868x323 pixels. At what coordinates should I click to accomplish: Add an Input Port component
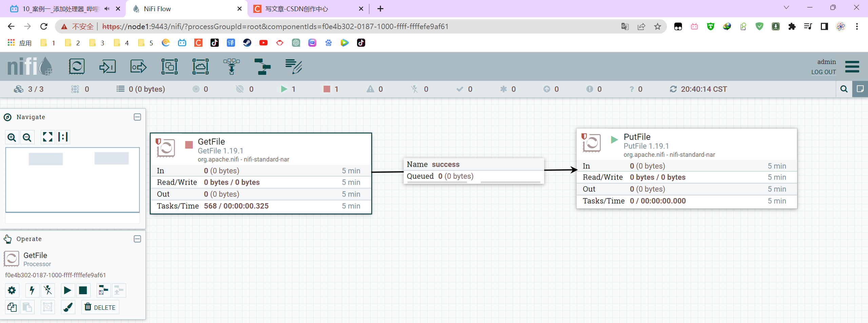[x=107, y=66]
